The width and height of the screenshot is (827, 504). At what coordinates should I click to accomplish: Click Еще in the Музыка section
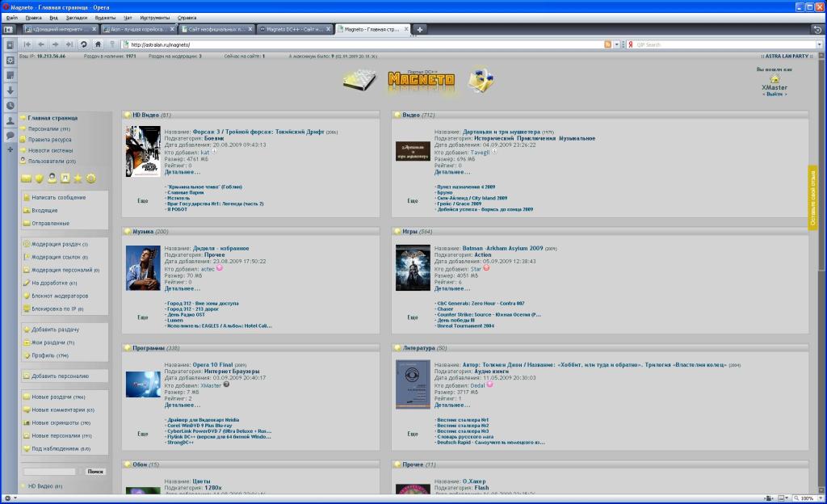143,317
